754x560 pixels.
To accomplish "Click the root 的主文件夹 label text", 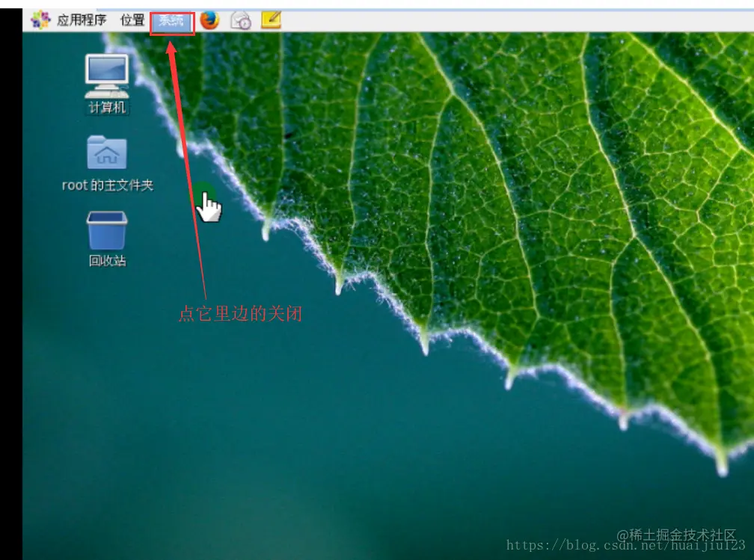I will (x=107, y=185).
